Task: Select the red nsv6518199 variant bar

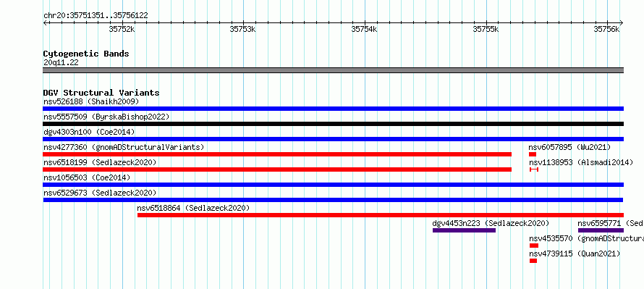Action: click(x=277, y=169)
